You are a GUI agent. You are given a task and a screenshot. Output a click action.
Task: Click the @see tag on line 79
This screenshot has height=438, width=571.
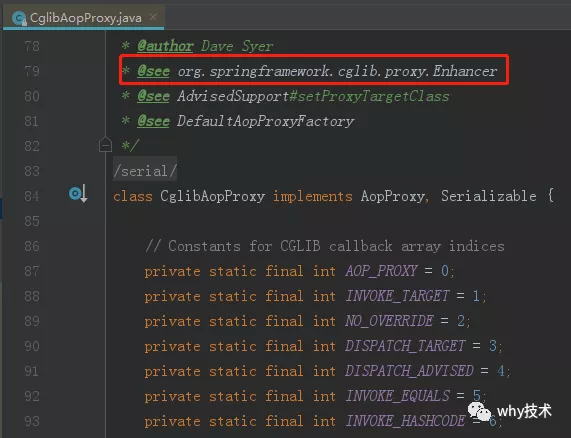coord(153,71)
